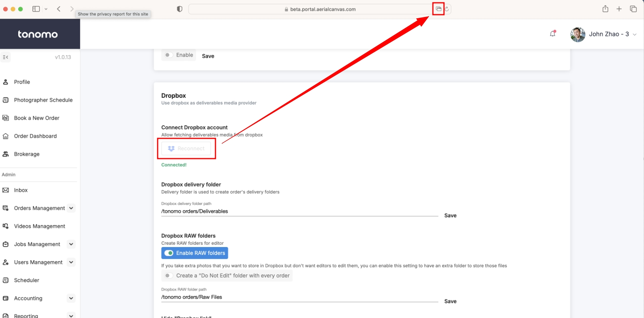Click the Dropbox Reconnect button
This screenshot has height=318, width=644.
(x=186, y=148)
